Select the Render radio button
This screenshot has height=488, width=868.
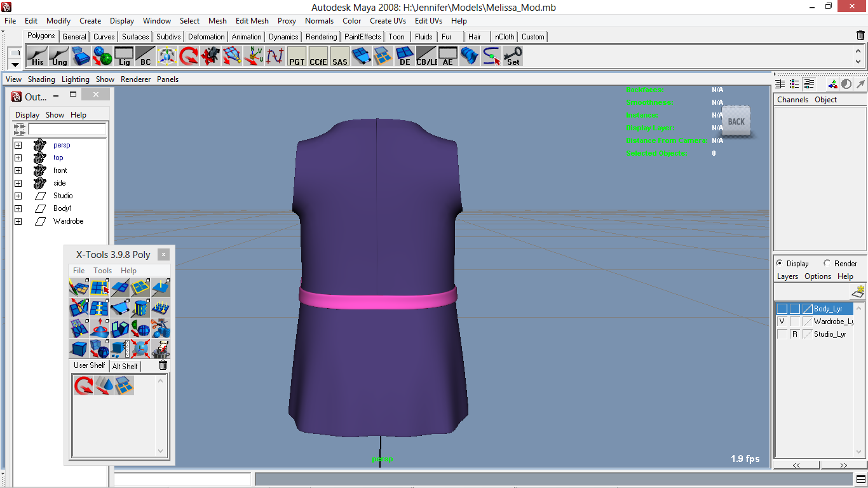point(827,263)
